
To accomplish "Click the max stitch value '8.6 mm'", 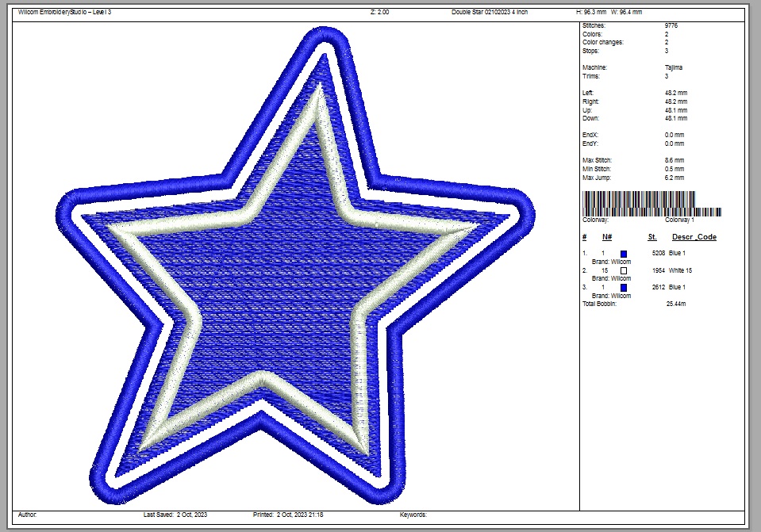I will [675, 160].
